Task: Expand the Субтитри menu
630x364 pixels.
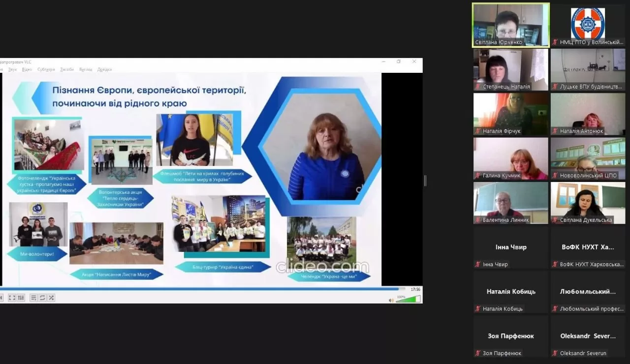Action: click(46, 69)
